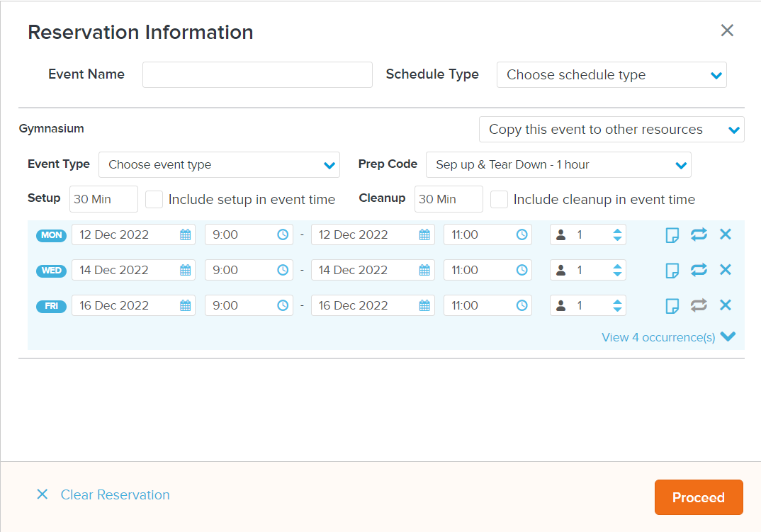Image resolution: width=761 pixels, height=532 pixels.
Task: Open recurrence settings for the Wednesday occurrence
Action: pyautogui.click(x=699, y=270)
